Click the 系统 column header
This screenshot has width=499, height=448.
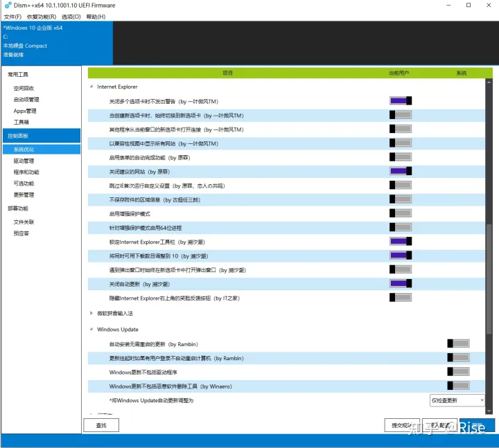tap(462, 73)
